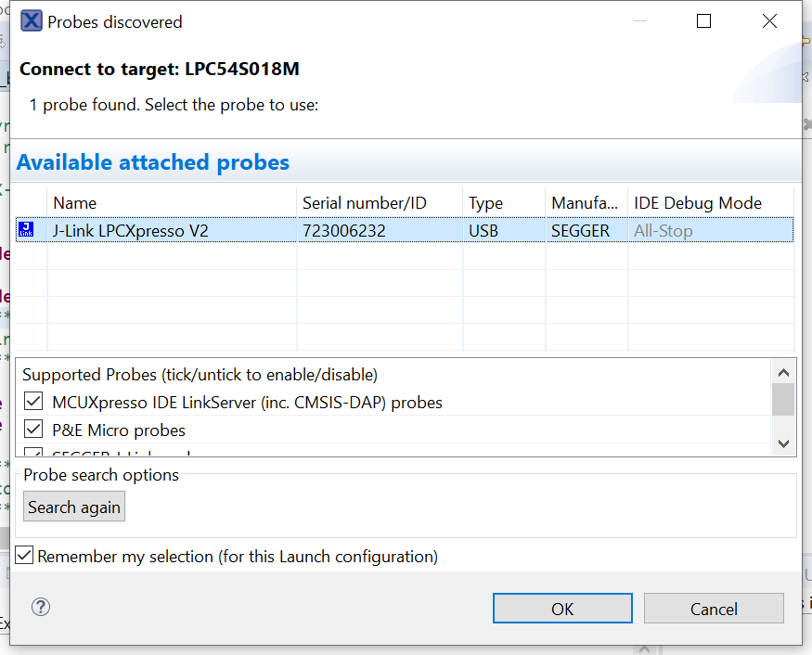Click the IDE Debug Mode All-Stop cell
The width and height of the screenshot is (812, 655).
coord(663,231)
